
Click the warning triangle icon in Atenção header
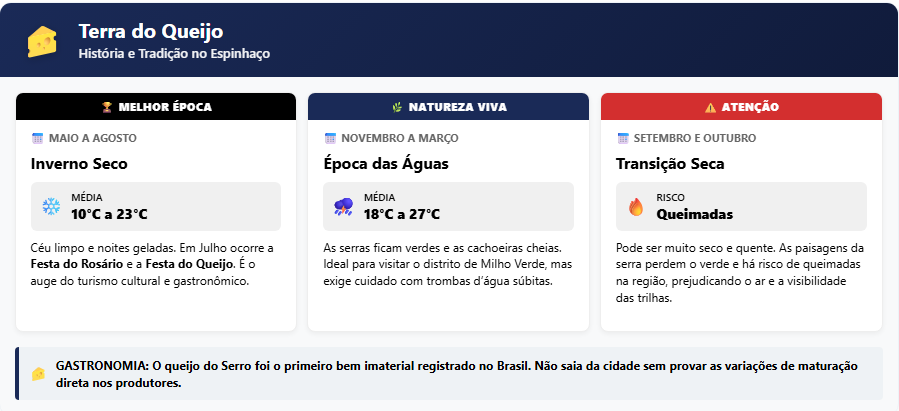(710, 107)
